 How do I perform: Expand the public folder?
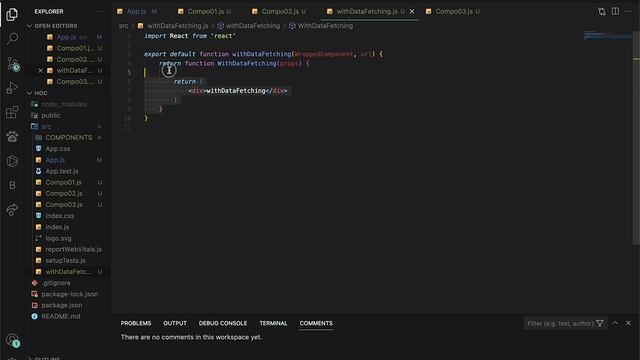[x=51, y=116]
